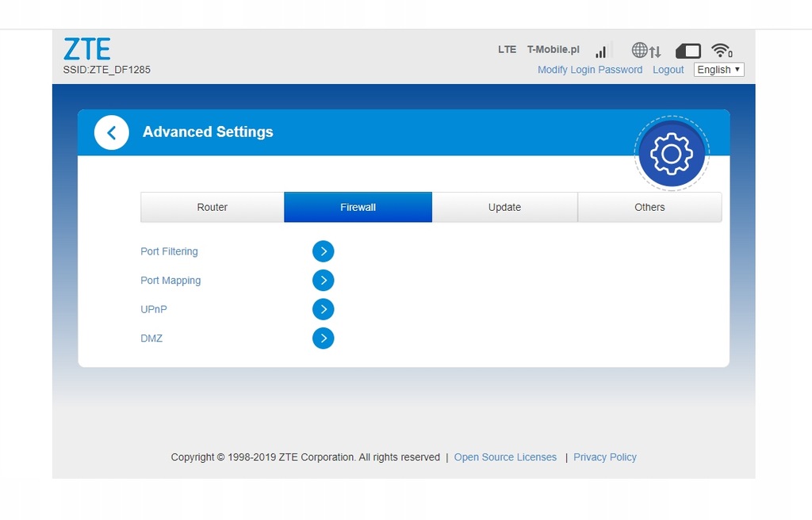Click the signal strength bars icon
The image size is (812, 520).
[x=601, y=51]
